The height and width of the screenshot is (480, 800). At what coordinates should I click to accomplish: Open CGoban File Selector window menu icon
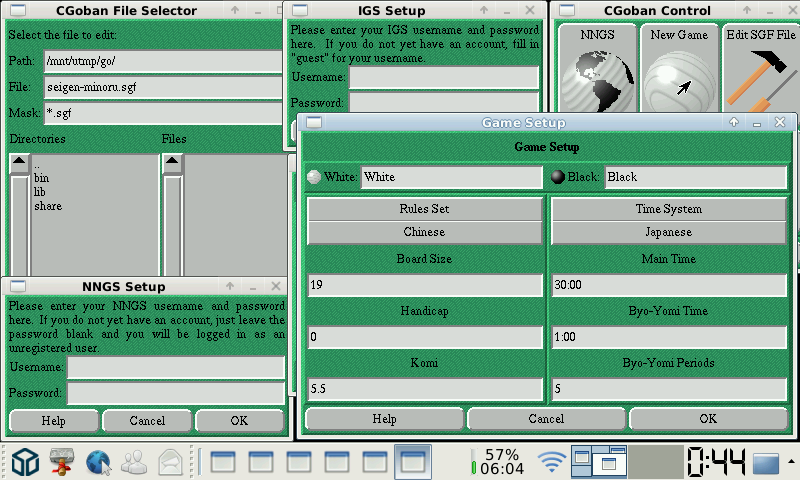[18, 10]
